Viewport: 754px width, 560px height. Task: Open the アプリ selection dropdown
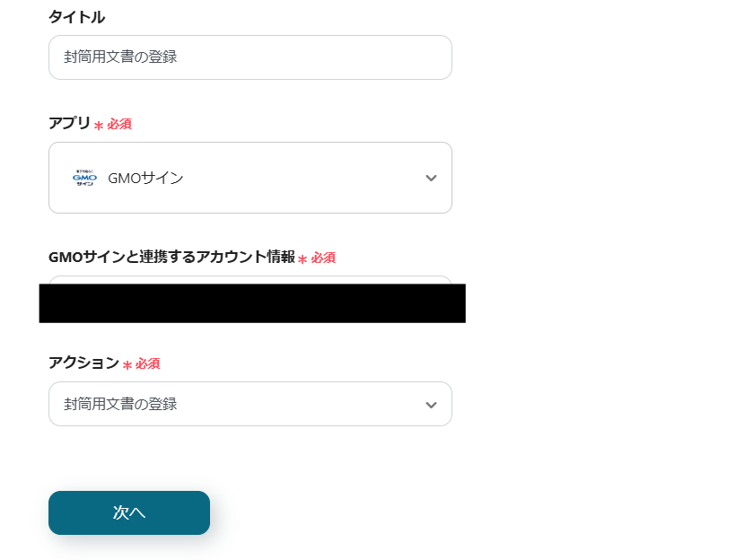coord(250,178)
